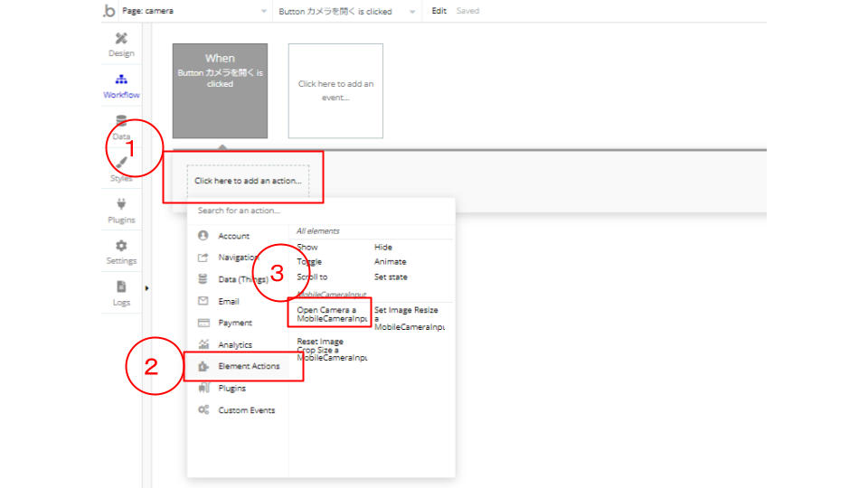Screen dimensions: 868x488
Task: Open the workflow event selector dropdown
Action: pyautogui.click(x=347, y=11)
